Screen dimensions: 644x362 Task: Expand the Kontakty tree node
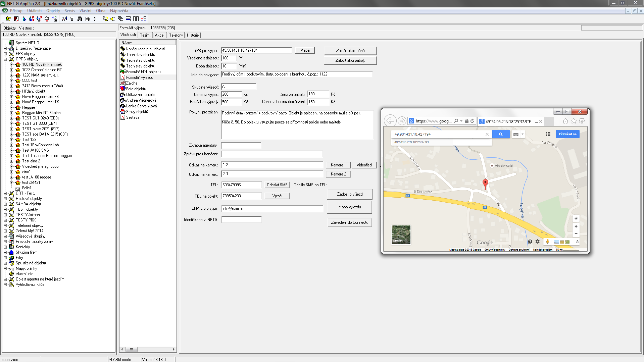pyautogui.click(x=5, y=247)
